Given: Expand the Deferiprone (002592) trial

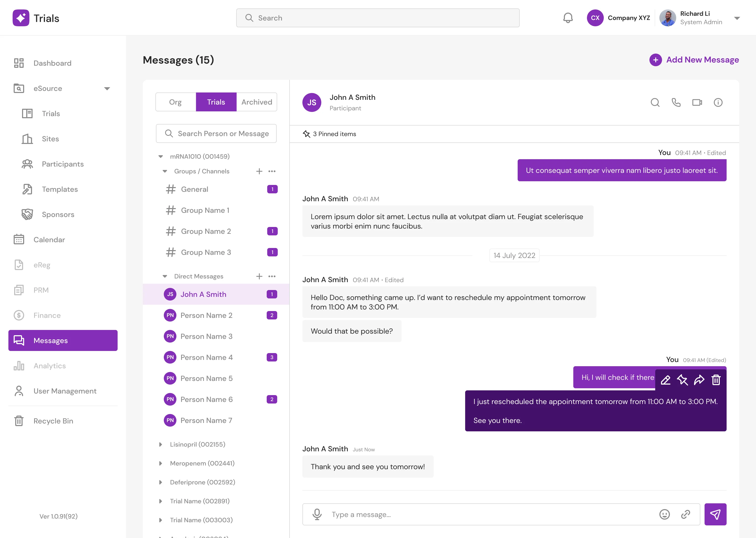Looking at the screenshot, I should pos(161,482).
